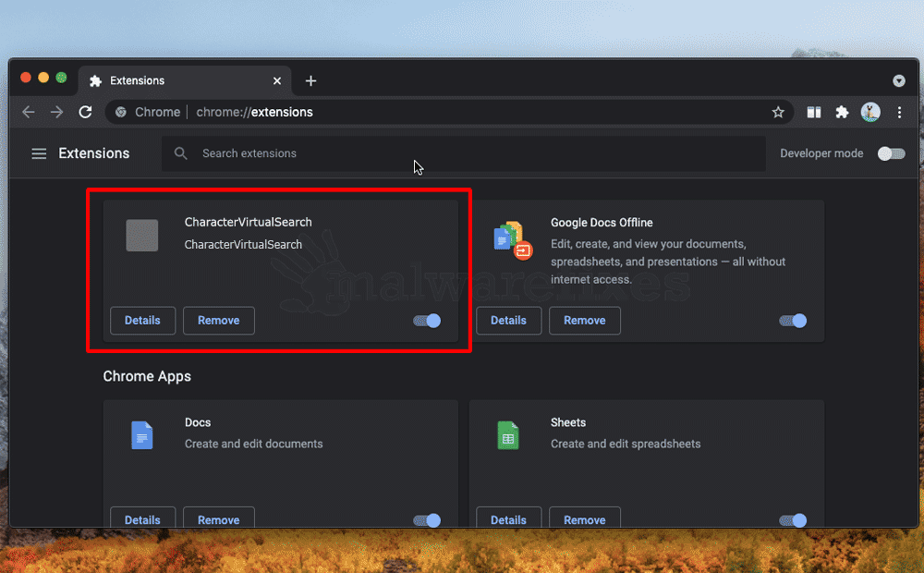Toggle the Sheets app switch

[793, 520]
